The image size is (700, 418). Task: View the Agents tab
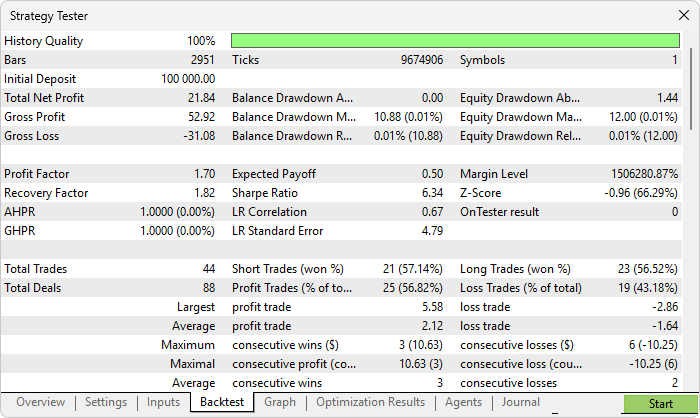[x=463, y=402]
